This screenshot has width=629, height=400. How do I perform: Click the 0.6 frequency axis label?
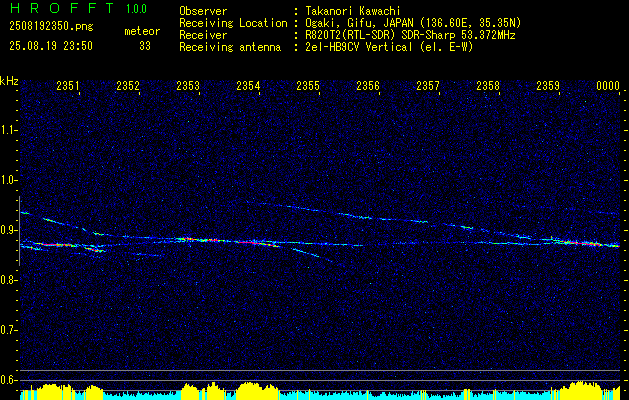tap(9, 380)
